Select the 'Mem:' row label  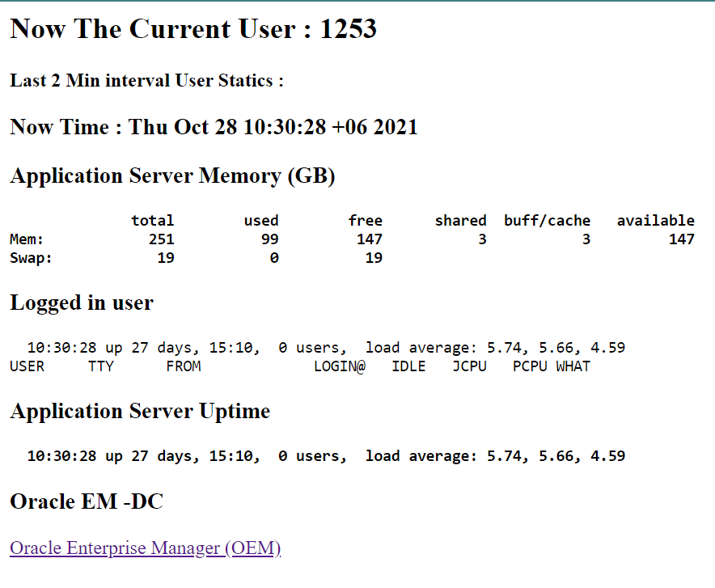click(x=27, y=239)
